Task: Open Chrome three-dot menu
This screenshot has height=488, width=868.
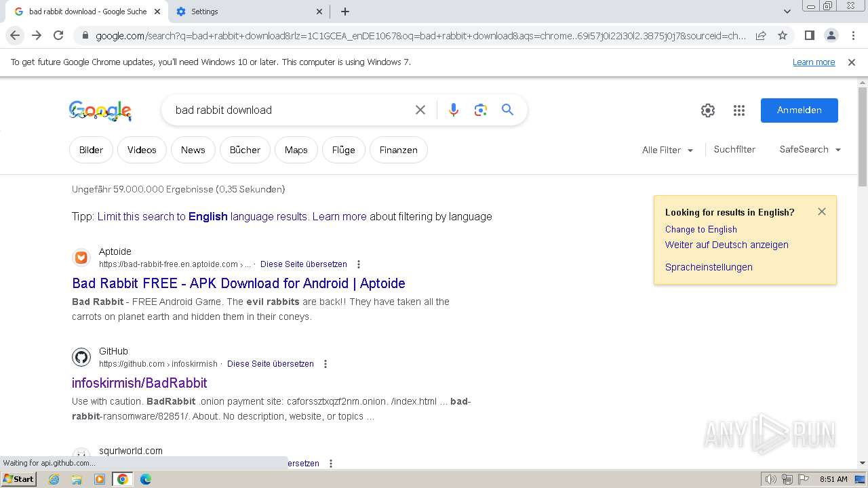Action: (x=852, y=35)
